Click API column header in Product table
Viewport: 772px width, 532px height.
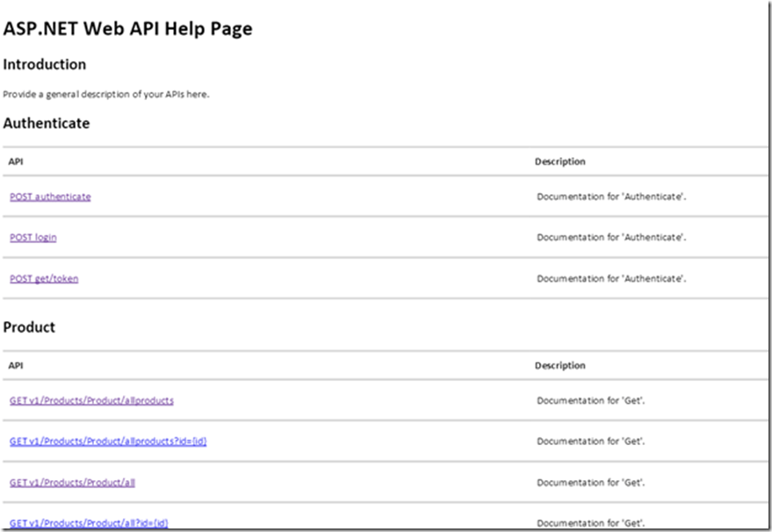click(x=16, y=365)
